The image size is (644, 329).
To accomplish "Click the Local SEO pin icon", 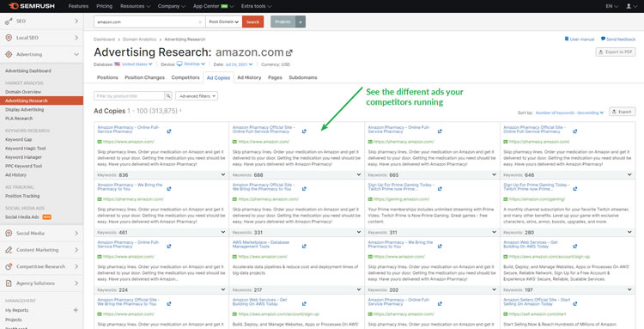I will 9,38.
